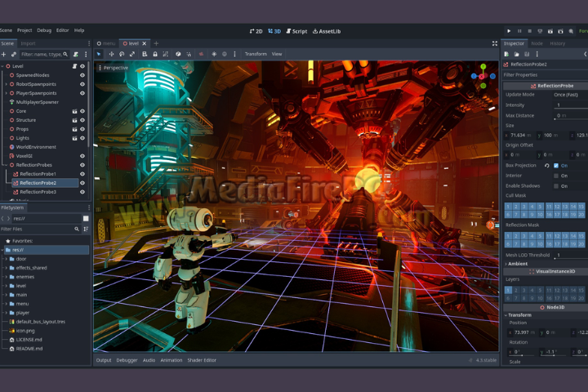Check the Enable Shadows checkbox
This screenshot has width=588, height=392.
[x=556, y=186]
